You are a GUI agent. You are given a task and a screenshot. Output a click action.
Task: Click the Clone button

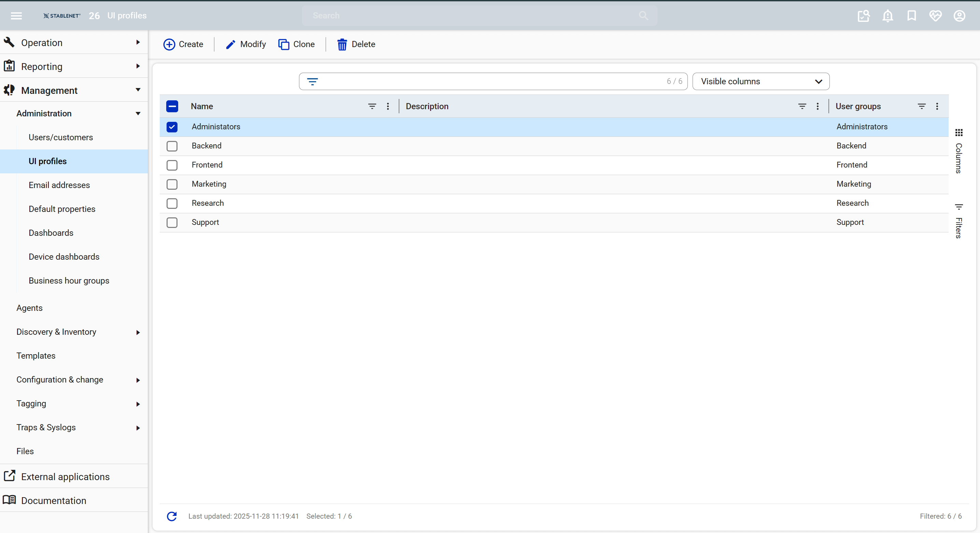[296, 44]
